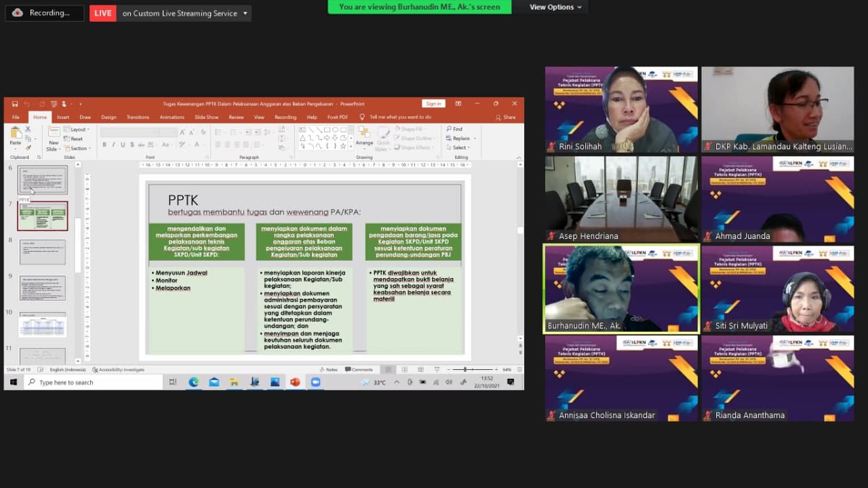Click the Share button in PowerPoint
Viewport: 868px width, 488px height.
(505, 117)
